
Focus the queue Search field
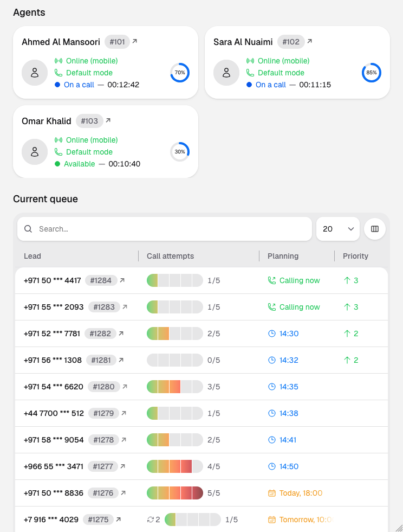pos(165,229)
